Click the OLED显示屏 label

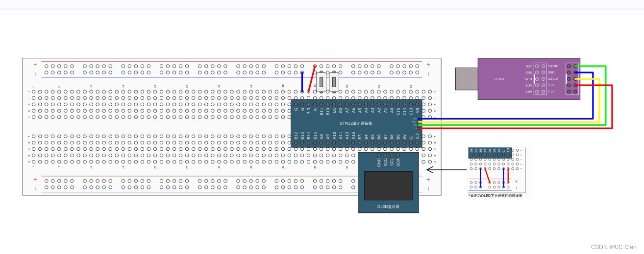388,207
